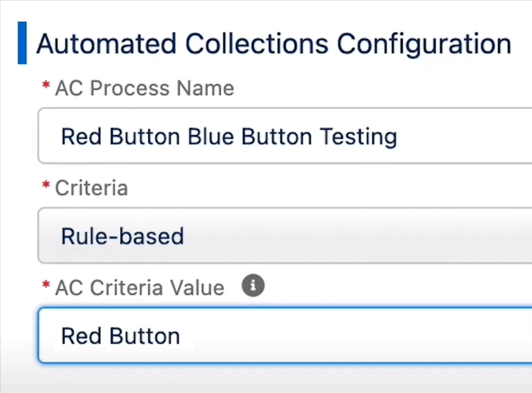Viewport: 532px width, 393px height.
Task: Click the Criteria field label
Action: point(91,188)
